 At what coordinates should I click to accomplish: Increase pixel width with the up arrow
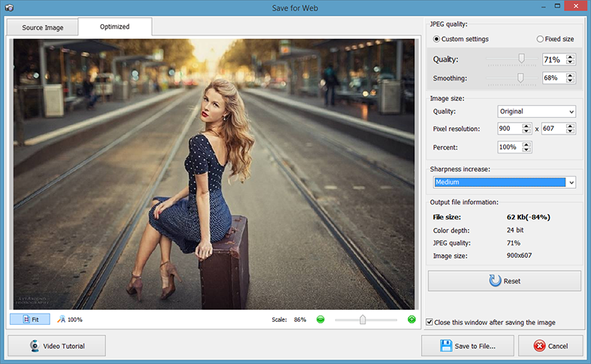(526, 126)
